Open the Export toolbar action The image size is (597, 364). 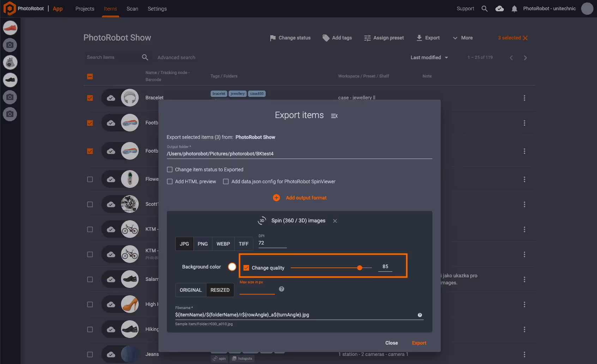point(428,38)
